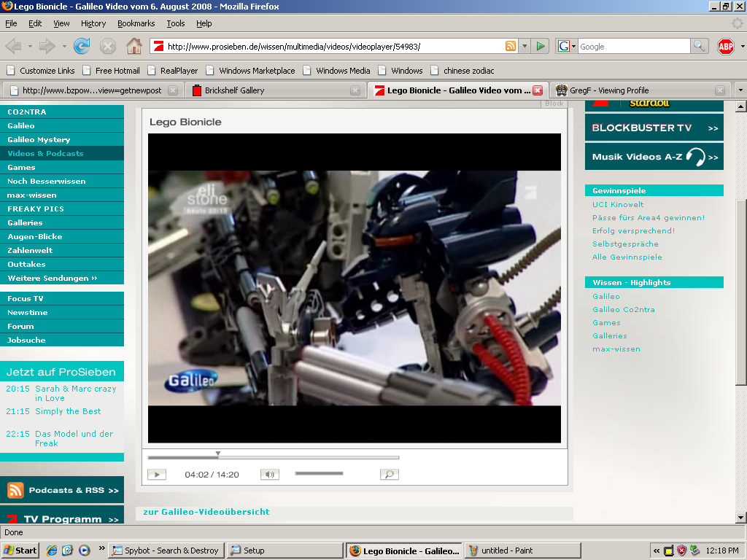Screen dimensions: 747x560
Task: Open the Home page icon
Action: (134, 46)
